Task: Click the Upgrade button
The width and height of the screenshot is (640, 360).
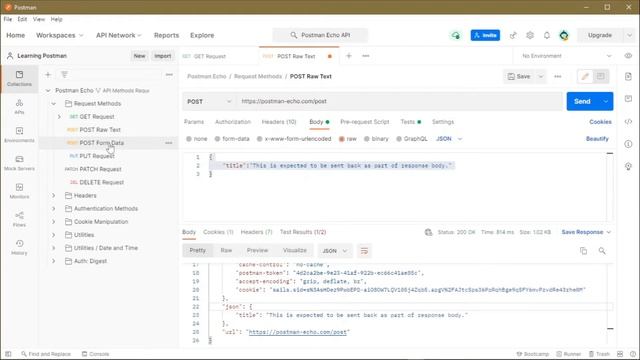Action: pyautogui.click(x=600, y=36)
